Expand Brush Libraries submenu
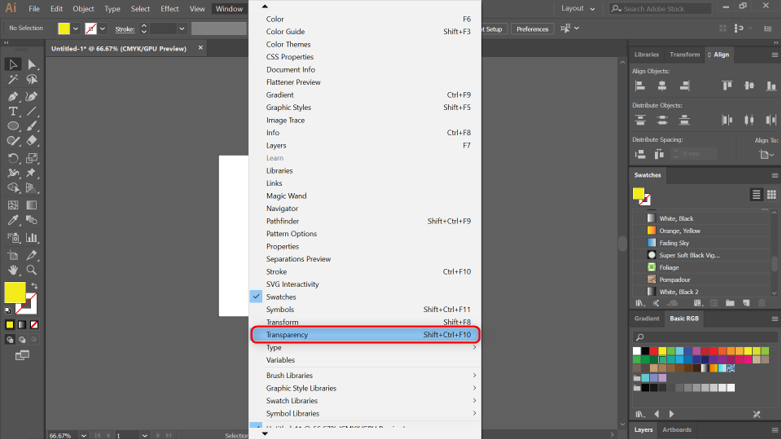Viewport: 781px width, 439px height. pos(366,375)
